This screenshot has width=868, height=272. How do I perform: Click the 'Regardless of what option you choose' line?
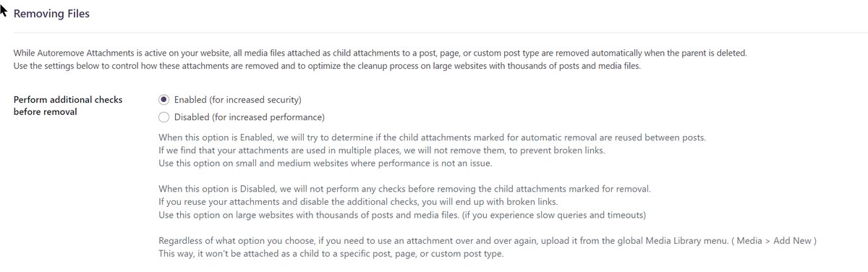click(488, 241)
